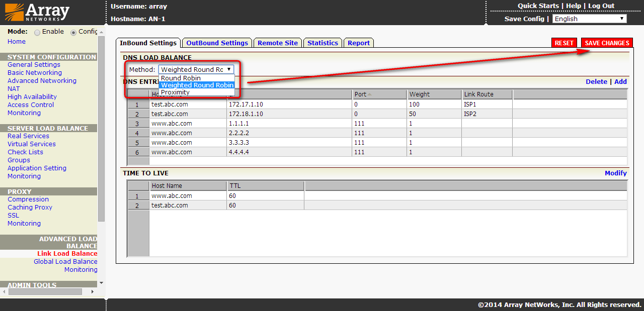This screenshot has height=311, width=644.
Task: Open Groups in the sidebar
Action: 19,160
